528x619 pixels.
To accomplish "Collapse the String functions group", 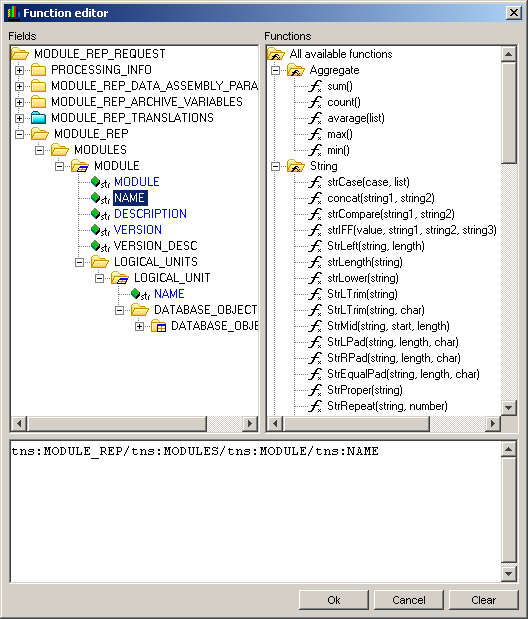I will [x=275, y=166].
